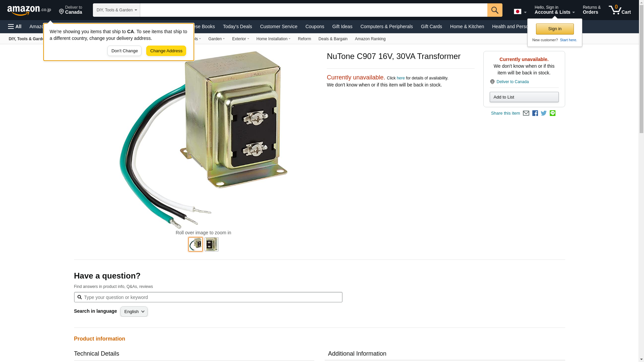Click the Change Address button
This screenshot has height=362, width=644.
point(166,51)
